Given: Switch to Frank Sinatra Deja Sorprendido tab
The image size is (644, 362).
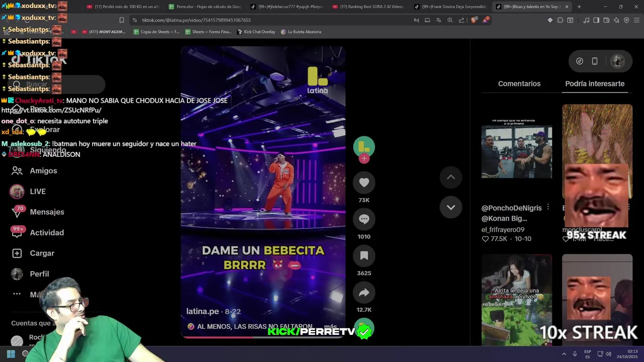Looking at the screenshot, I should (x=450, y=7).
